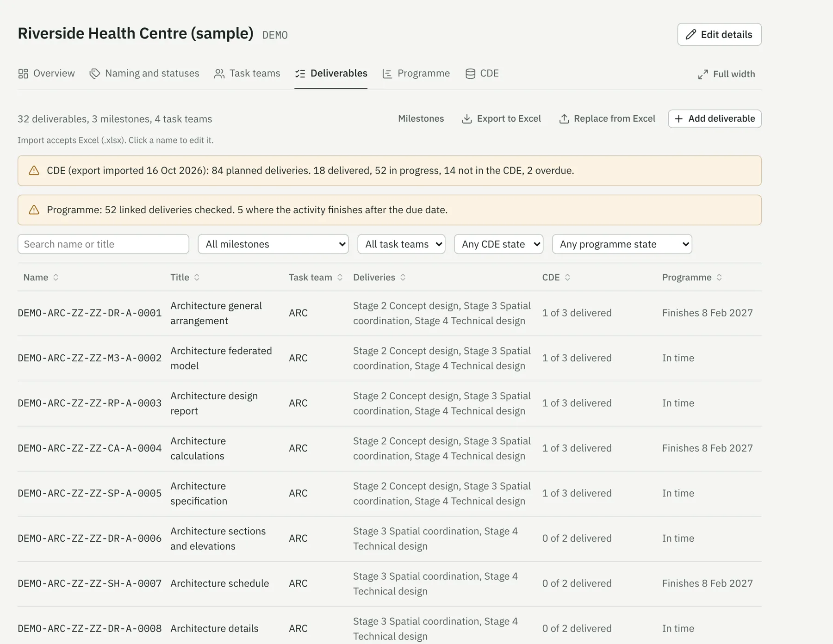This screenshot has width=833, height=644.
Task: Open the Naming and statuses tab
Action: (144, 74)
